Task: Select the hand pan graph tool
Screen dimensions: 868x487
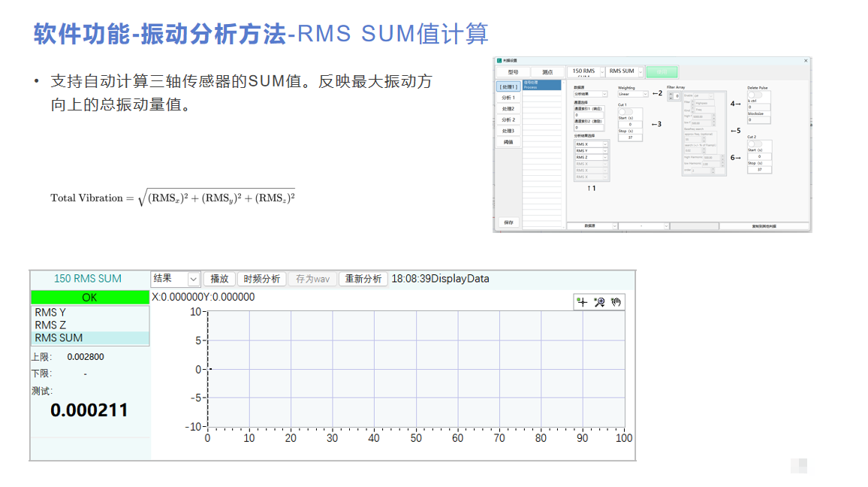Action: pos(616,302)
